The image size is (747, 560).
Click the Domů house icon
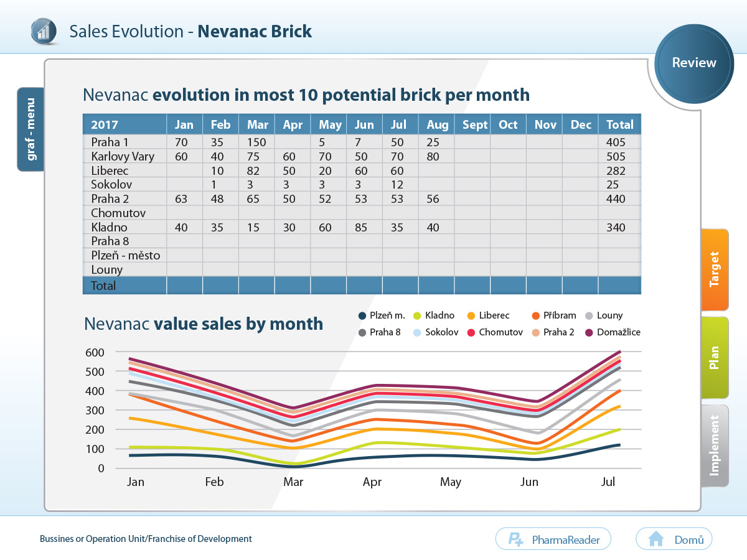[656, 539]
